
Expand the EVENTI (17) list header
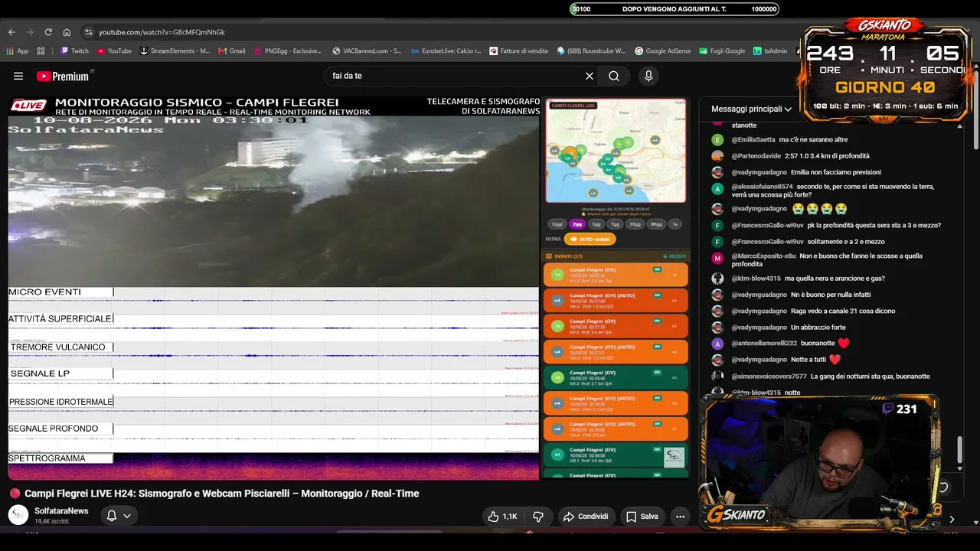[x=564, y=256]
